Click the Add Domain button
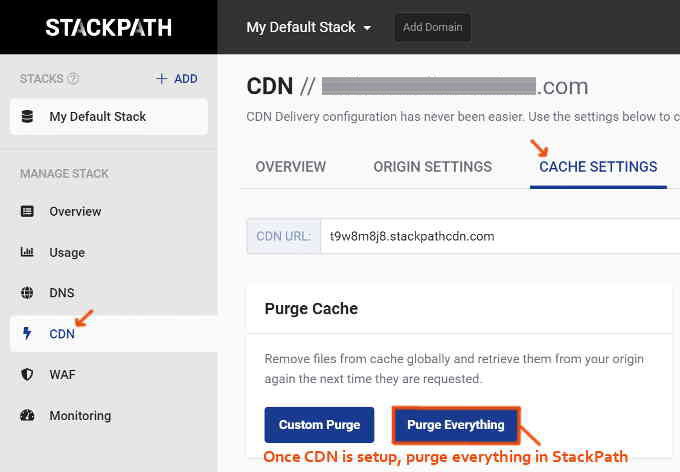The width and height of the screenshot is (680, 472). coord(432,27)
